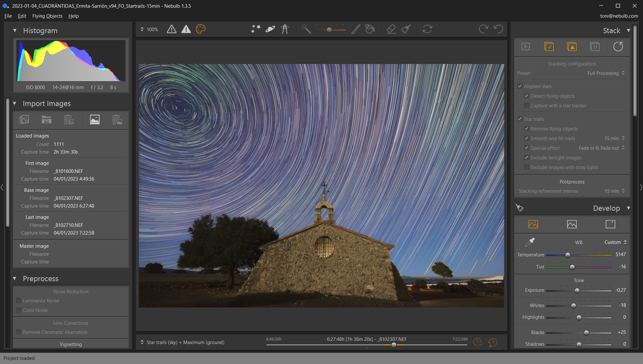643x364 pixels.
Task: Switch to the second develop image tab
Action: (x=572, y=224)
